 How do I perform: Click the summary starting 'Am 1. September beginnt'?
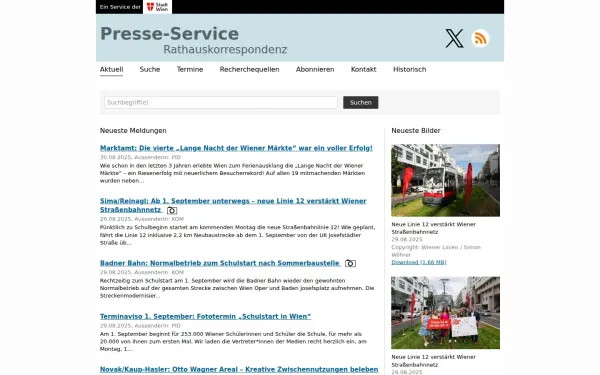pyautogui.click(x=233, y=341)
